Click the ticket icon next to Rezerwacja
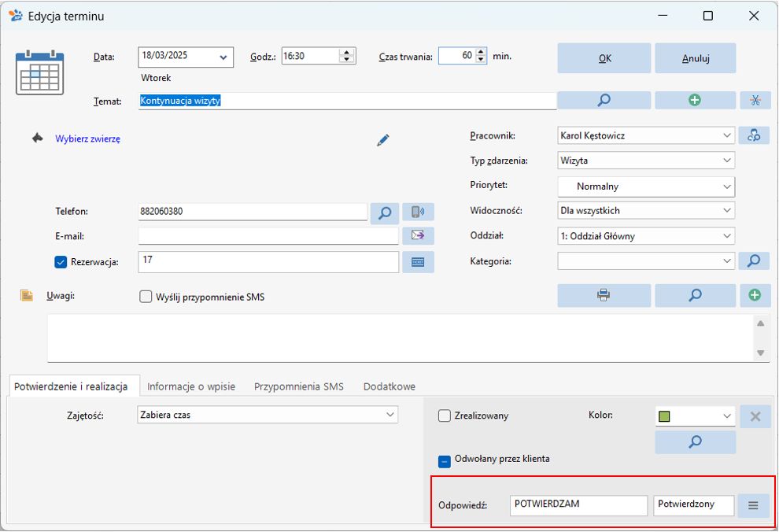The width and height of the screenshot is (779, 532). (418, 262)
